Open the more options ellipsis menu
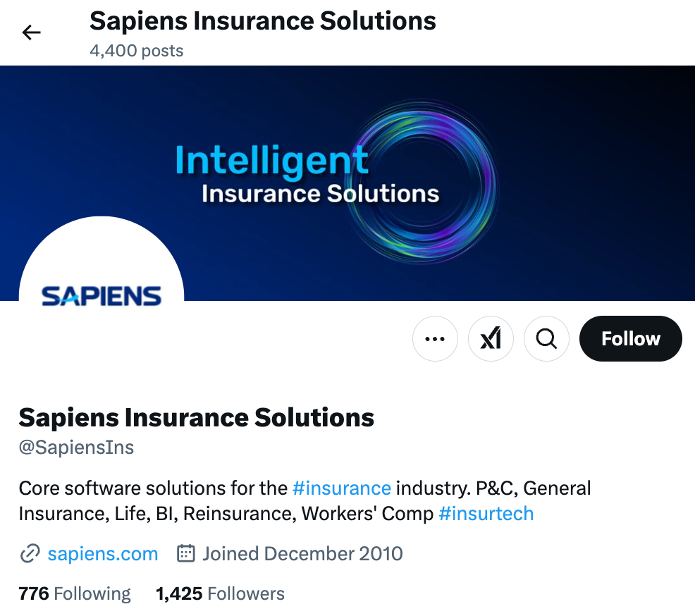Screen dimensions: 695x616 click(x=435, y=338)
